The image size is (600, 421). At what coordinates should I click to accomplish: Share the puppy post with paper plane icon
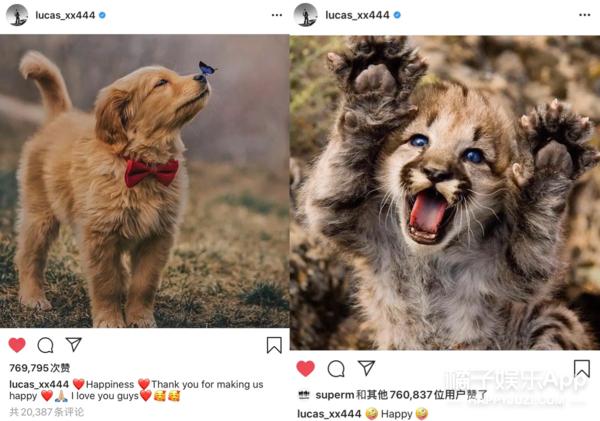pyautogui.click(x=73, y=344)
